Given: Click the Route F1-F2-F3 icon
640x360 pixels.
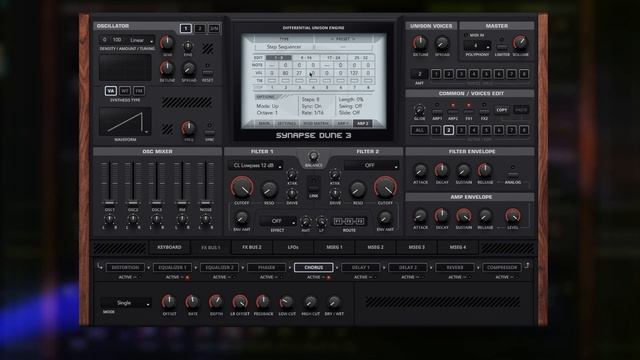Looking at the screenshot, I should (349, 221).
